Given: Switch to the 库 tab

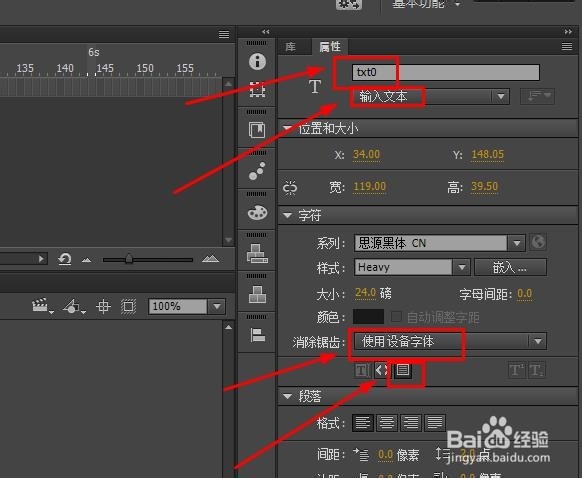Looking at the screenshot, I should coord(291,47).
